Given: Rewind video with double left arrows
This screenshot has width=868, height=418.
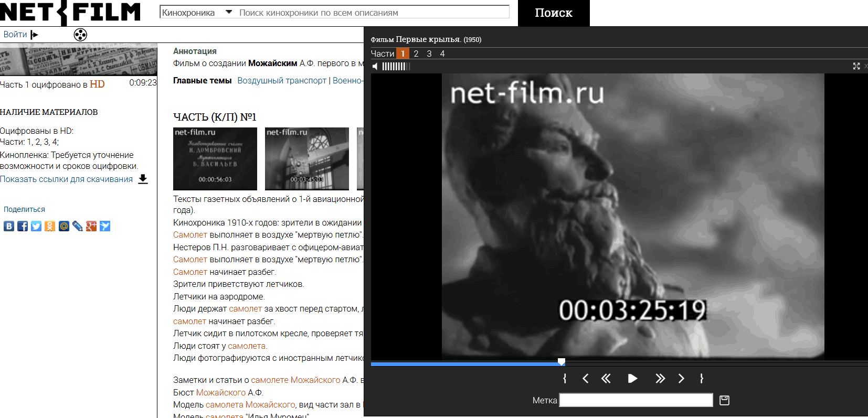Looking at the screenshot, I should click(x=606, y=378).
